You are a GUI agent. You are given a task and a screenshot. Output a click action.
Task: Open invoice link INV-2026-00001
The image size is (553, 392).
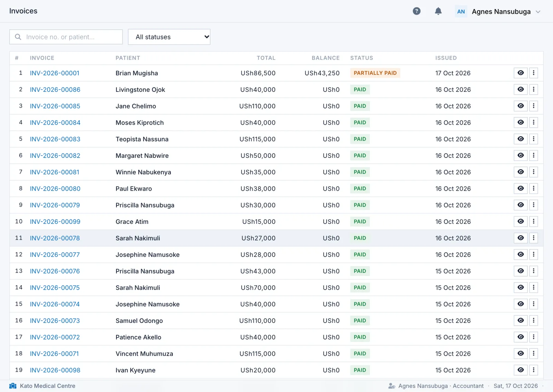click(55, 73)
